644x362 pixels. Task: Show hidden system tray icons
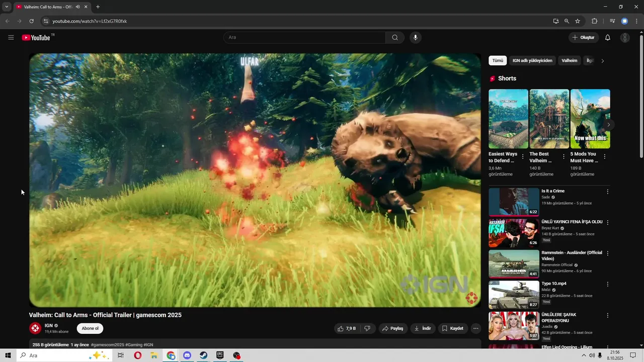click(584, 355)
